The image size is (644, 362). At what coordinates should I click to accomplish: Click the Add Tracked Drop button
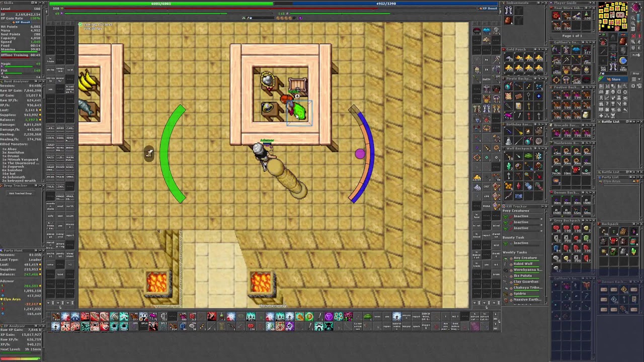point(21,194)
